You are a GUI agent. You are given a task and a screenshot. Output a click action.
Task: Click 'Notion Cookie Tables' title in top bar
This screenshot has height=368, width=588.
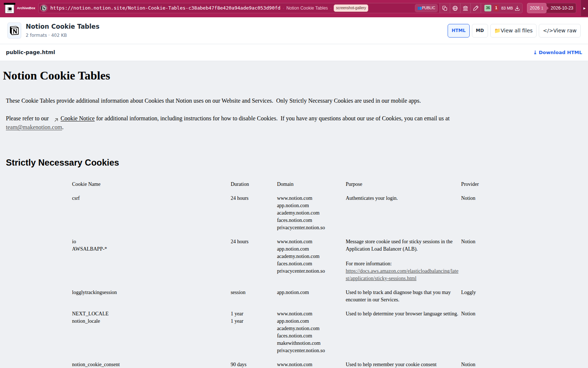click(x=307, y=8)
